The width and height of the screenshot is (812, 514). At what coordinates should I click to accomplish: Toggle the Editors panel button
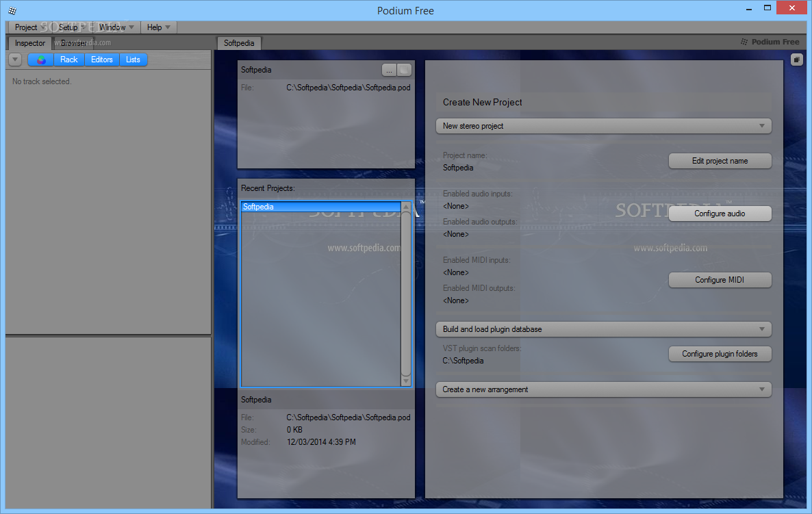coord(102,60)
